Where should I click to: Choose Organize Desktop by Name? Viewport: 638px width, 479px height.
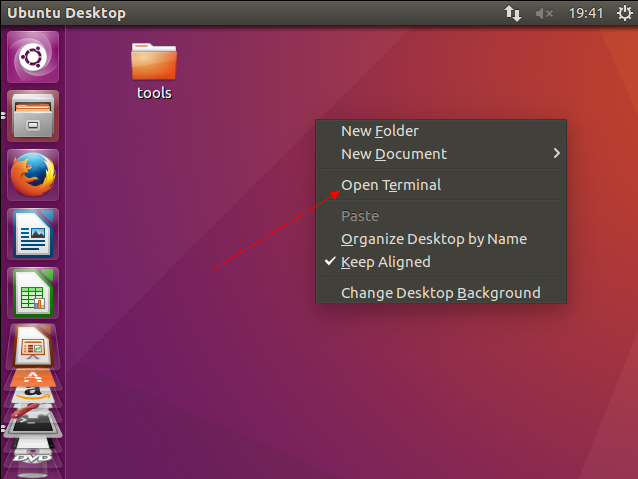tap(441, 239)
